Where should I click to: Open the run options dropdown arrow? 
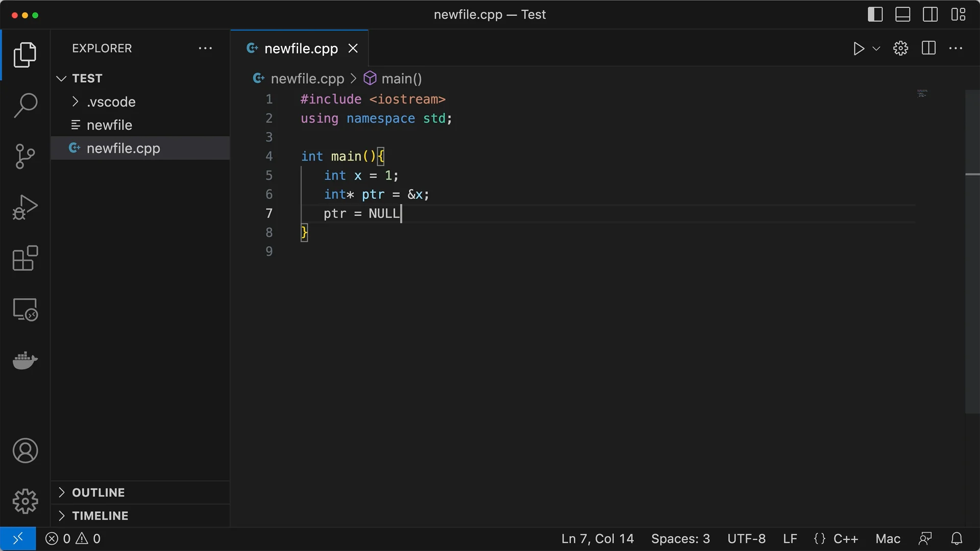876,48
